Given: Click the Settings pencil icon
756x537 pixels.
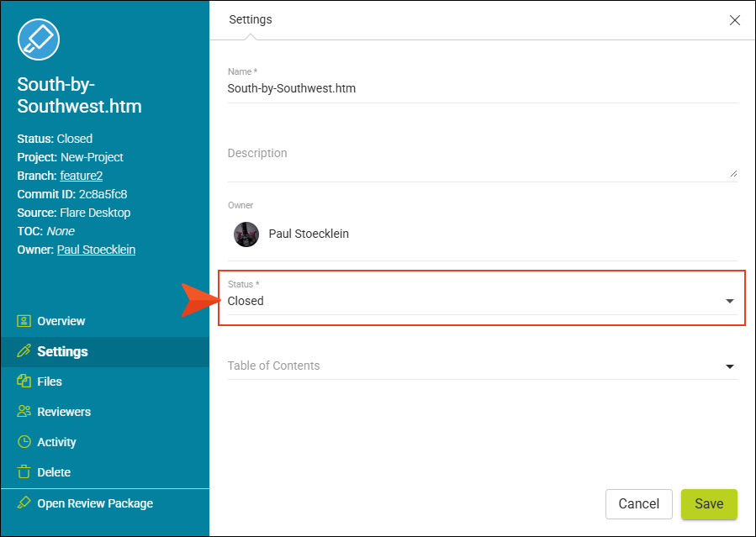Looking at the screenshot, I should [24, 351].
